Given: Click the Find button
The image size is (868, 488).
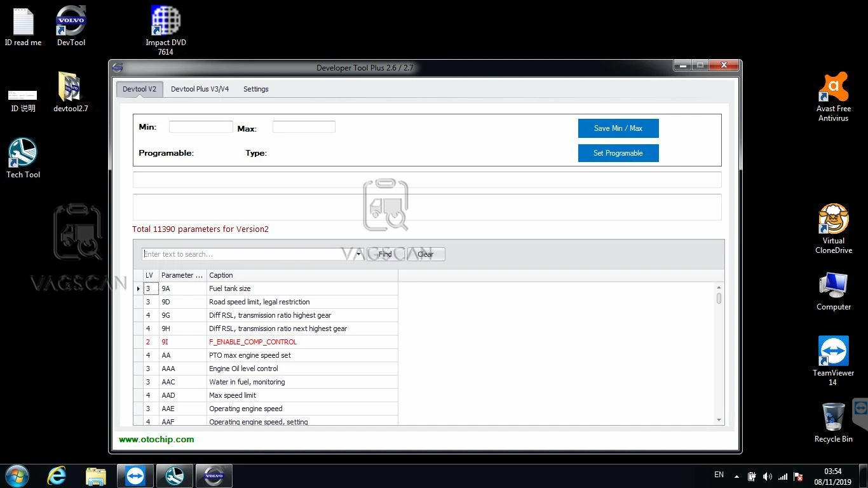Looking at the screenshot, I should [x=385, y=254].
